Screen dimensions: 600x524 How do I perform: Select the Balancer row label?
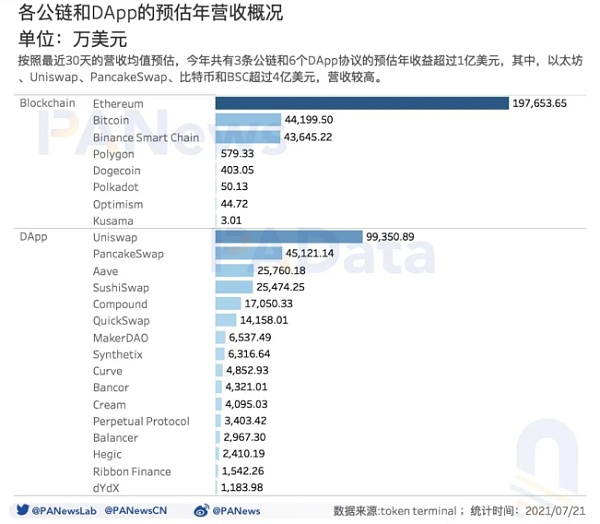(x=115, y=438)
